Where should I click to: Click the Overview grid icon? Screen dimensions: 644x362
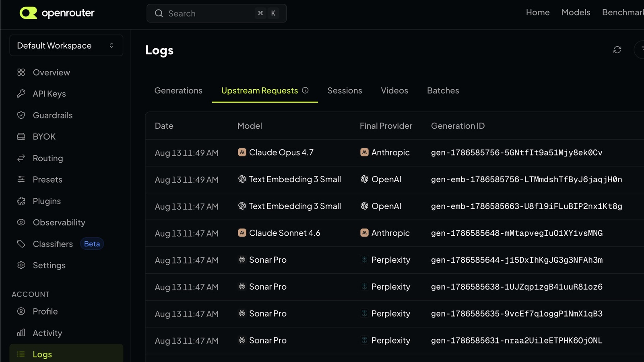(21, 72)
